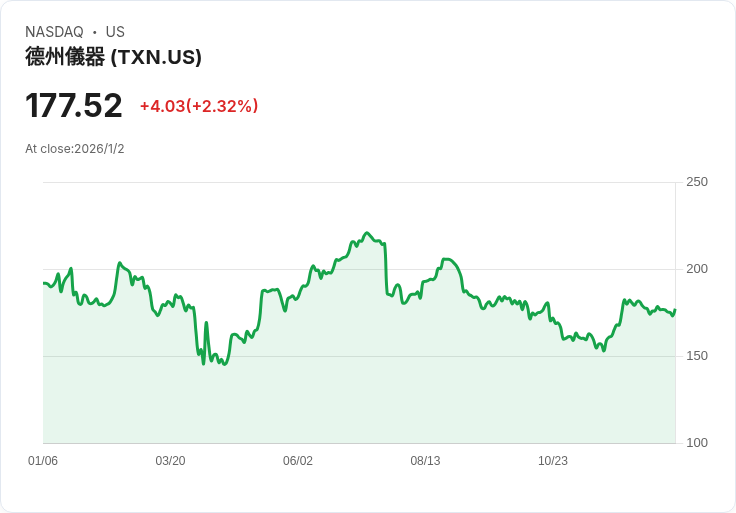Click the 150 price axis label
Image resolution: width=736 pixels, height=513 pixels.
point(697,356)
